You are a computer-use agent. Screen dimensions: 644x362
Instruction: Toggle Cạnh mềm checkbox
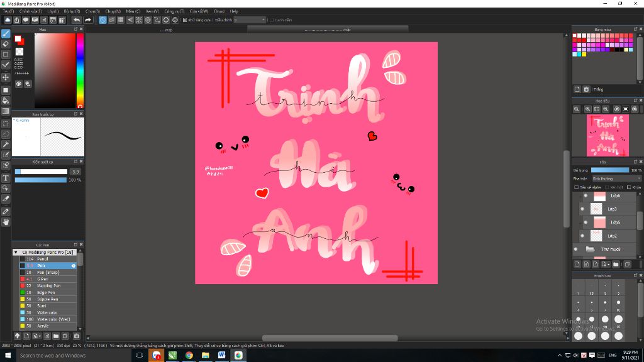(x=272, y=19)
